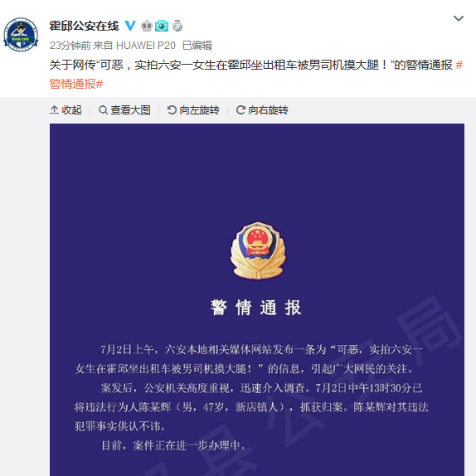
Task: Open the post options chevron dropdown
Action: pos(459,18)
